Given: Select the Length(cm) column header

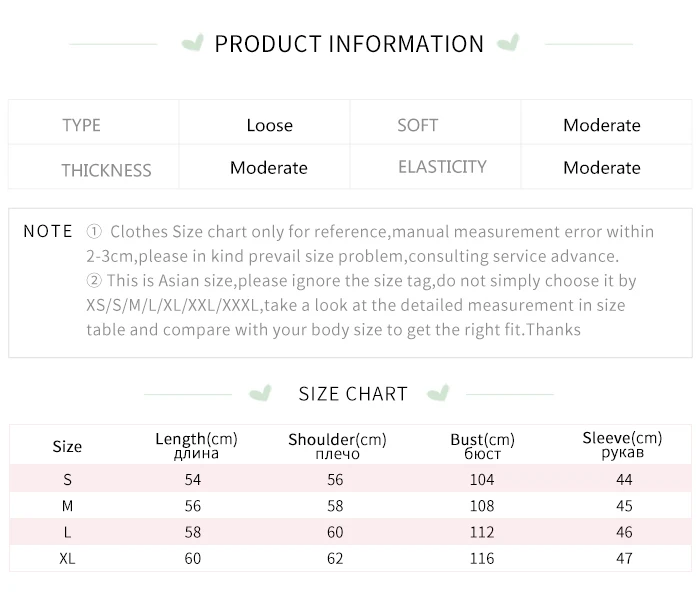Looking at the screenshot, I should click(196, 446).
